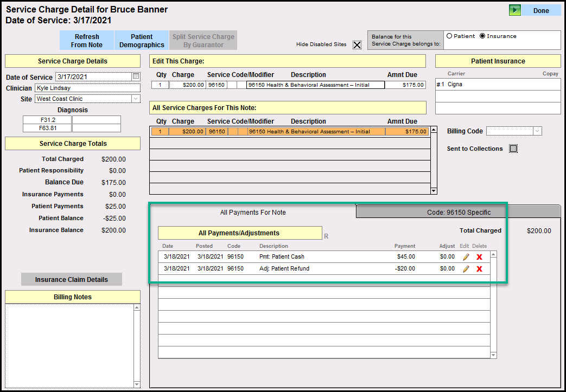
Task: Switch to All Payments For Note tab
Action: click(x=253, y=212)
